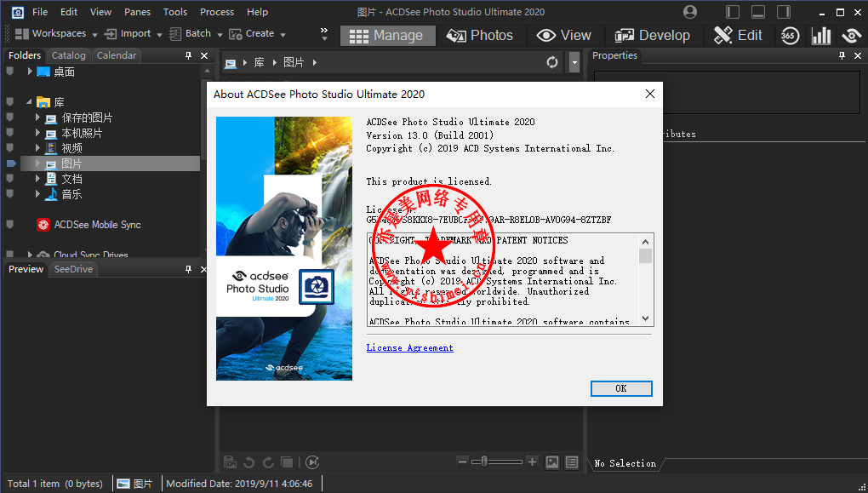Click the rotate left icon in bottom toolbar
This screenshot has width=868, height=493.
(249, 462)
